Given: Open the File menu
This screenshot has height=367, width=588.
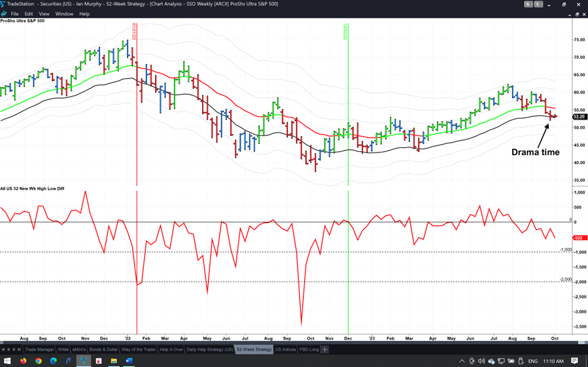Looking at the screenshot, I should [14, 14].
